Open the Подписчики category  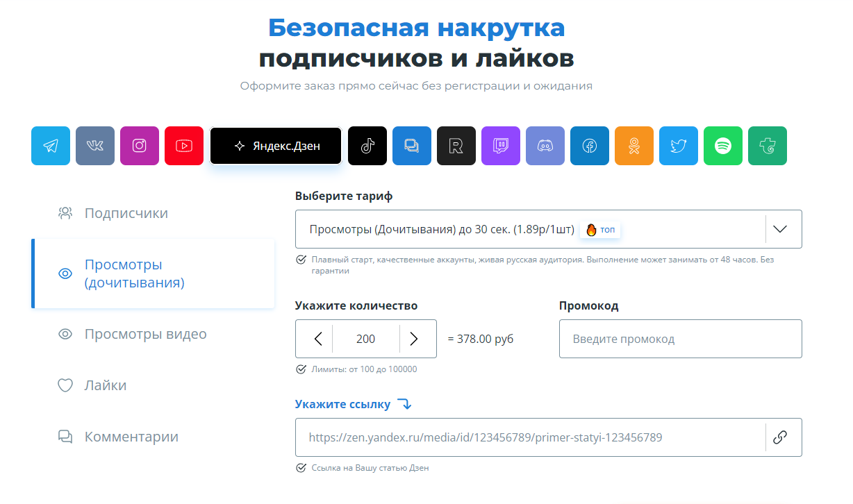153,213
